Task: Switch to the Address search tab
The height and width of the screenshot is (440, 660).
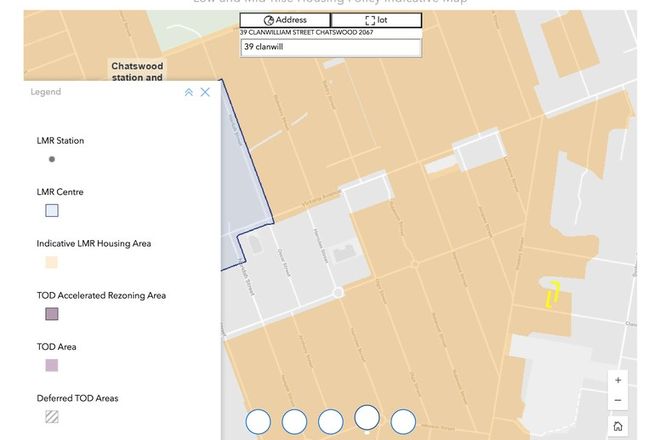Action: pos(285,20)
